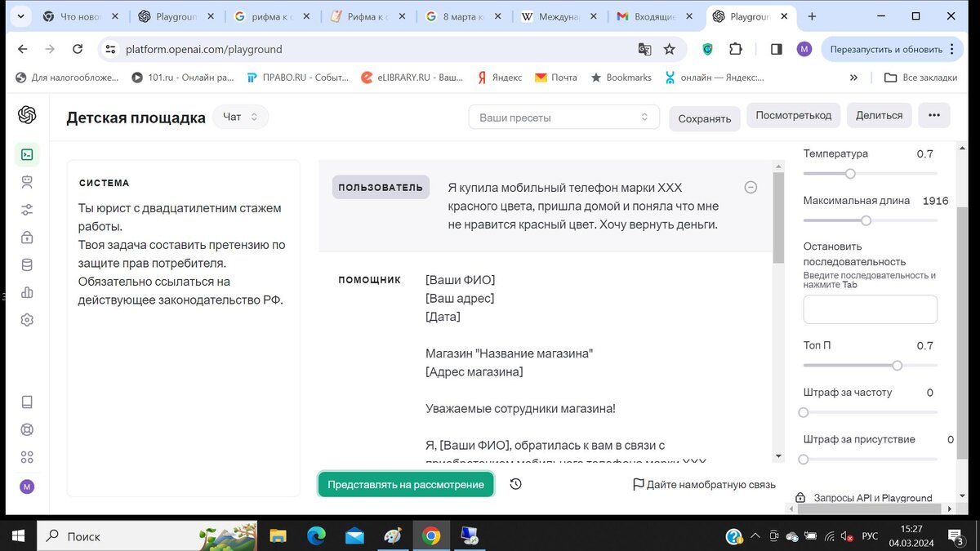Open the Assistants section in sidebar

27,181
